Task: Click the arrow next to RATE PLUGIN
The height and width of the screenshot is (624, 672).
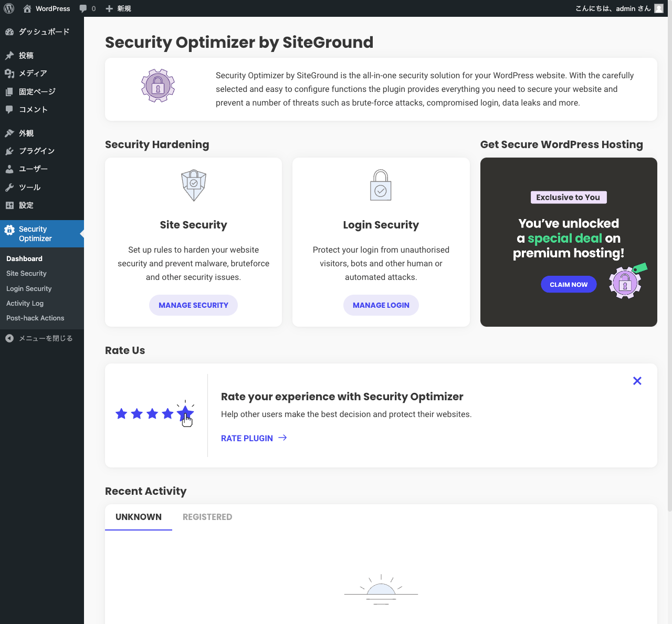Action: (282, 438)
